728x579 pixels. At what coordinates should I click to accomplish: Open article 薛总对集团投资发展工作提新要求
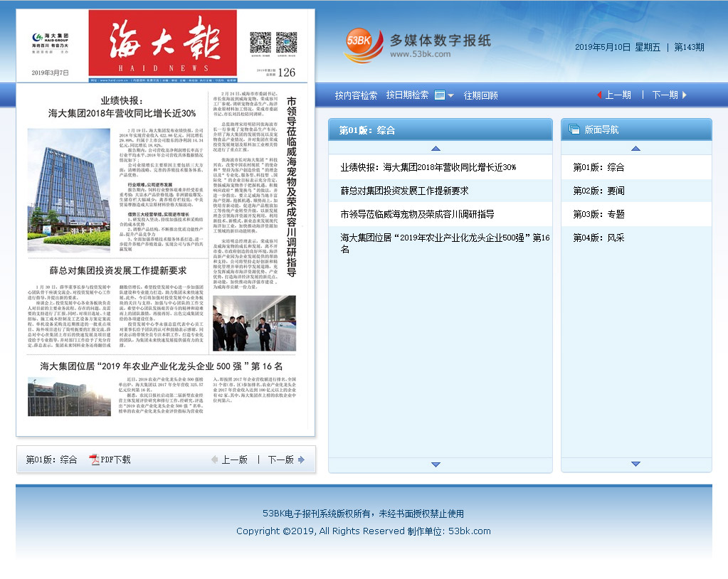[x=404, y=191]
